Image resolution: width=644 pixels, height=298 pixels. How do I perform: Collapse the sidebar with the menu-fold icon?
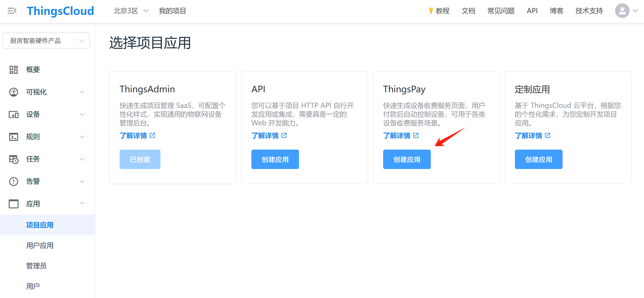coord(12,11)
